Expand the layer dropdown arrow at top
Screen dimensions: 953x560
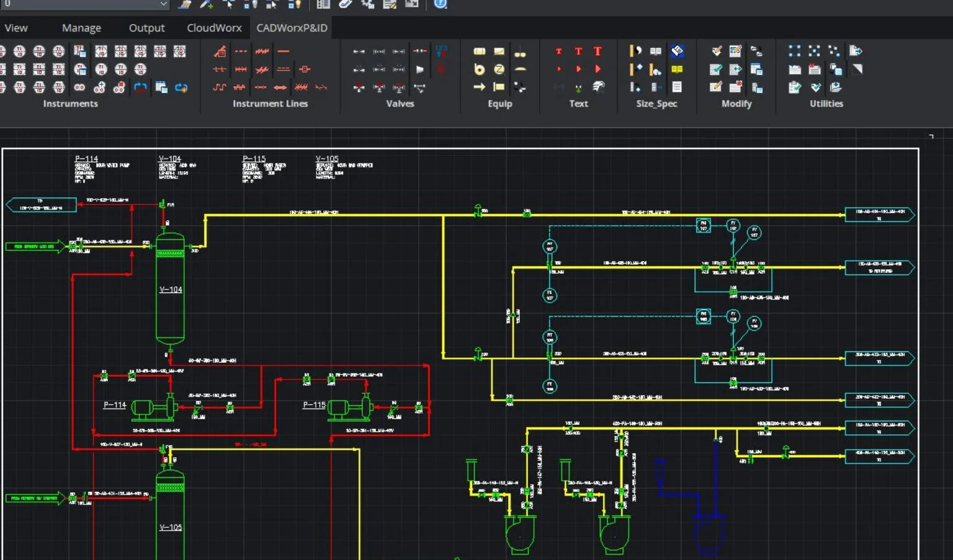(163, 4)
